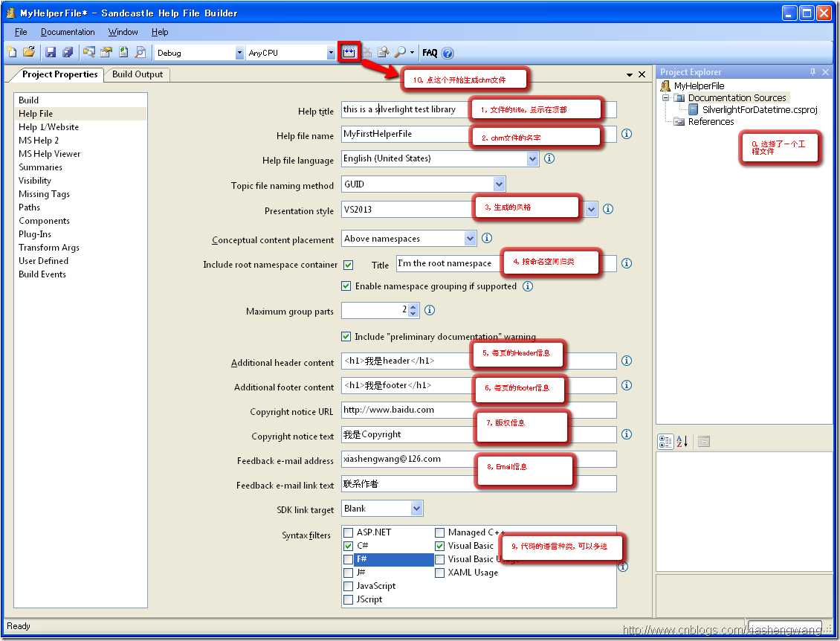This screenshot has height=641, width=840.
Task: Show info for root namespace Title
Action: [626, 263]
